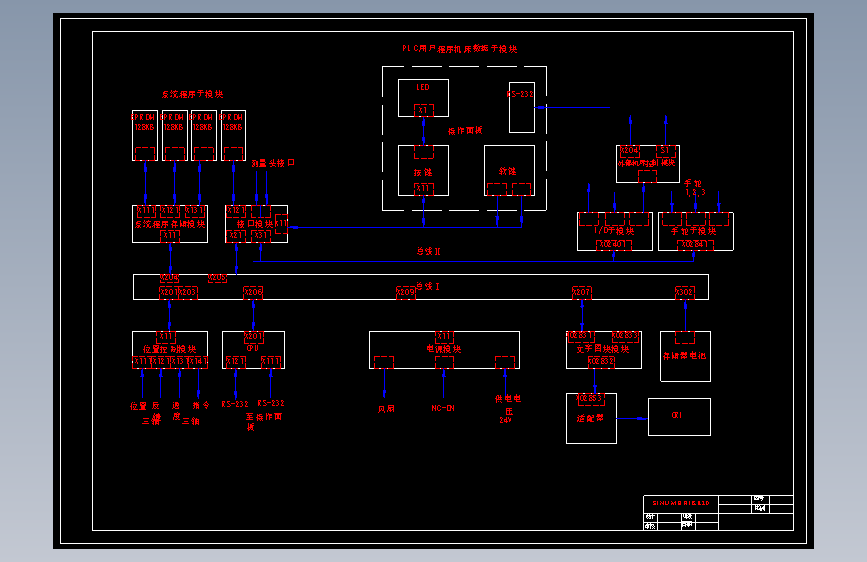Click the X209 connector on the bus
Screen dimensions: 867x562
click(x=406, y=292)
